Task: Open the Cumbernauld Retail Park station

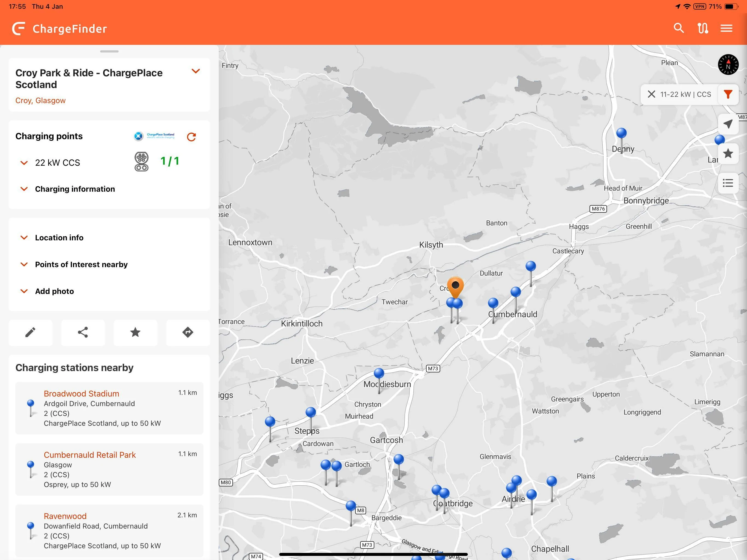Action: tap(109, 469)
